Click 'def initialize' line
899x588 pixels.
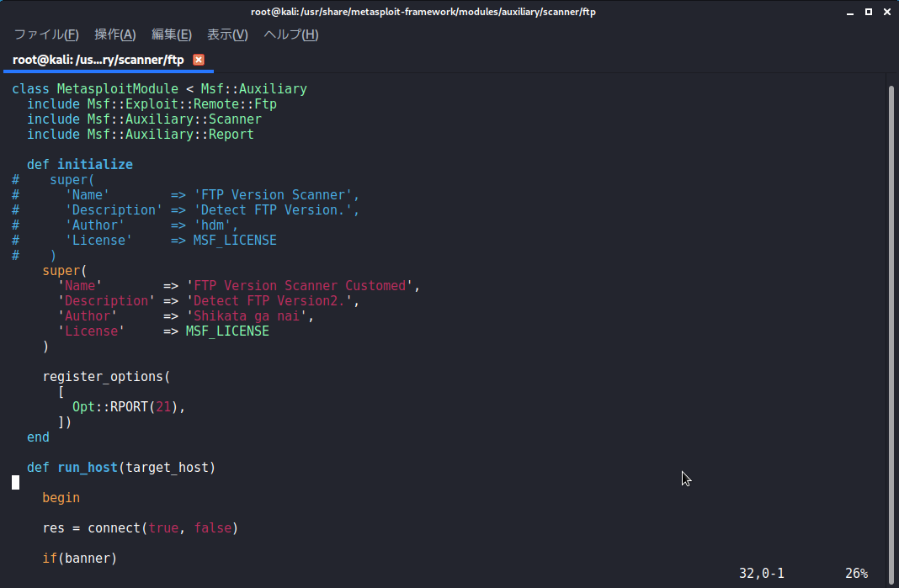pos(80,165)
